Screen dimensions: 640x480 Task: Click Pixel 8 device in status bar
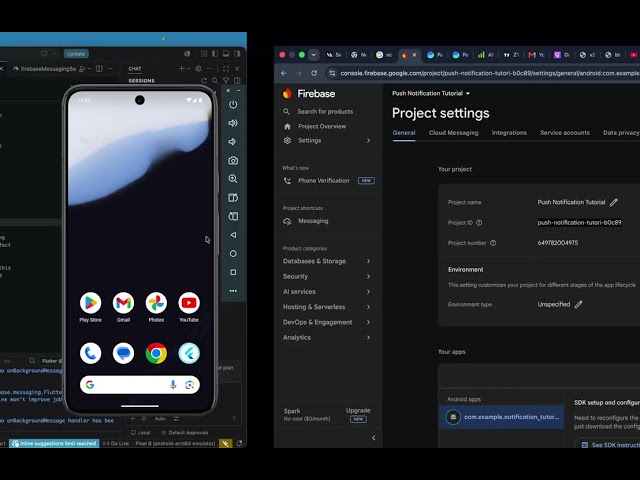coord(175,443)
